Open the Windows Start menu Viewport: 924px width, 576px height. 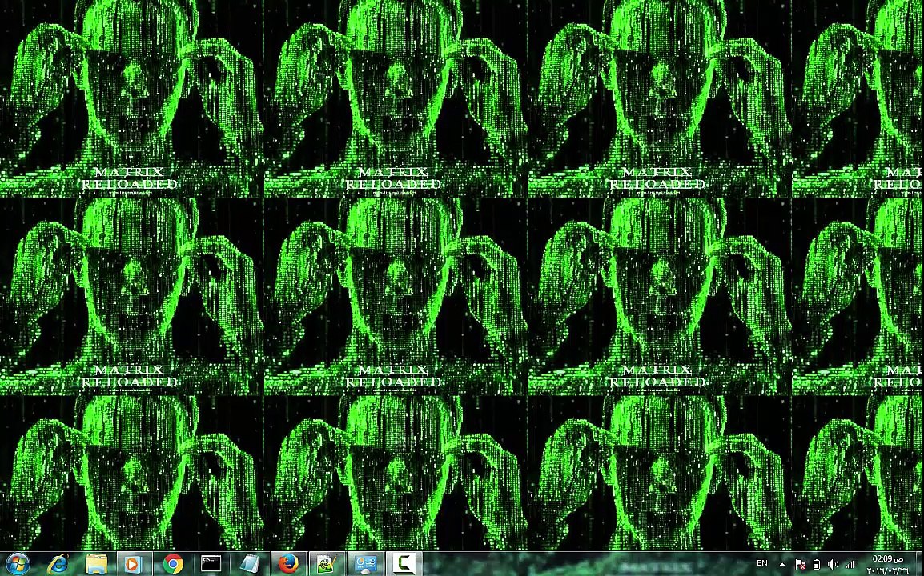click(17, 564)
